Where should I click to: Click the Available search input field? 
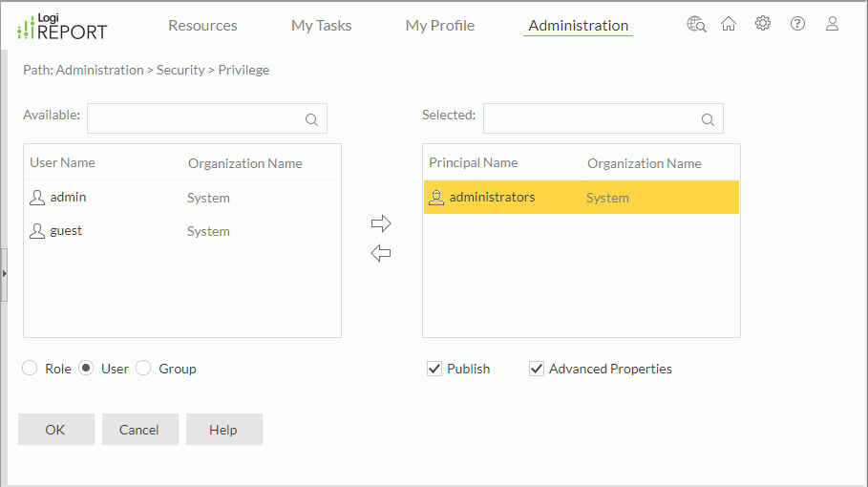[206, 118]
